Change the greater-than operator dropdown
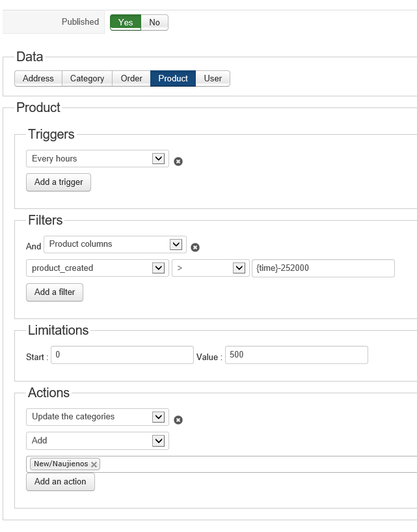This screenshot has width=417, height=532. 211,268
